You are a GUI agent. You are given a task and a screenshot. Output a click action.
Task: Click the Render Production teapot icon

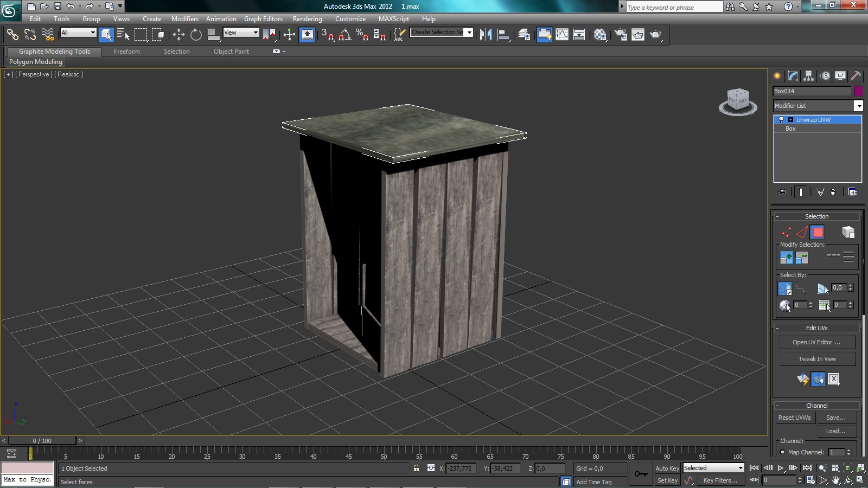[656, 35]
